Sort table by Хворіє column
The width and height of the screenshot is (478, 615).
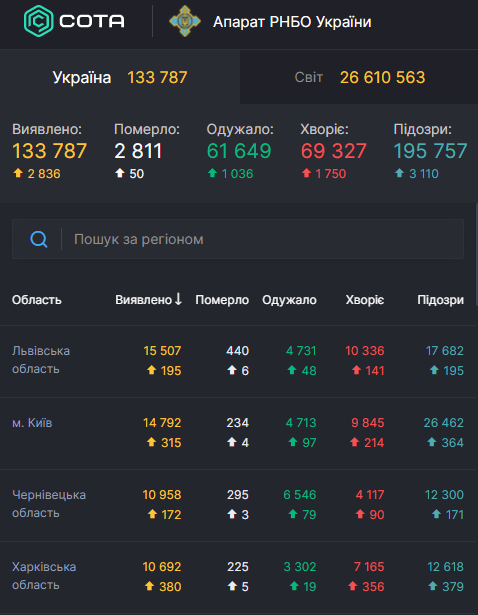[365, 300]
